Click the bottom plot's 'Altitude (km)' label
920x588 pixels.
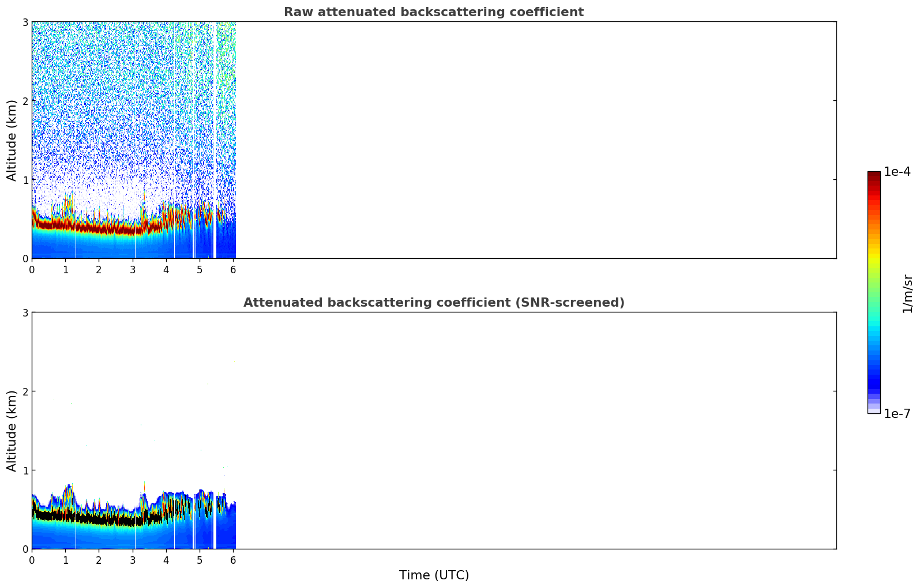12,431
